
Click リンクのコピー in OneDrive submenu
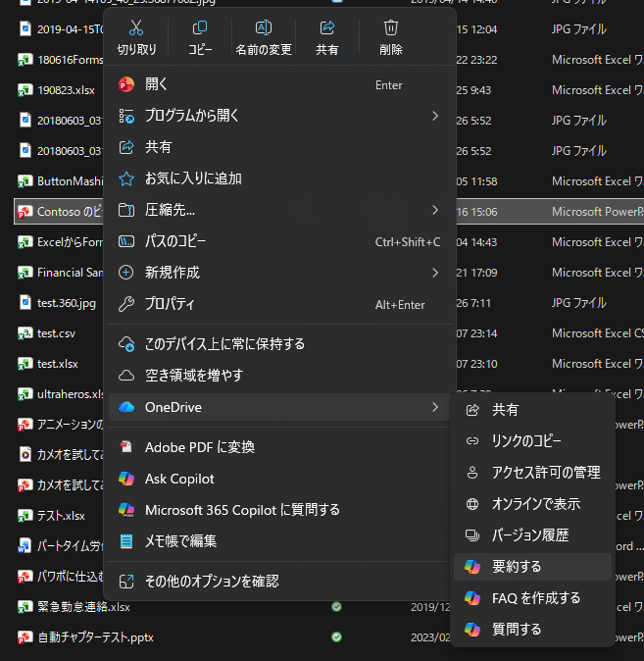coord(526,441)
